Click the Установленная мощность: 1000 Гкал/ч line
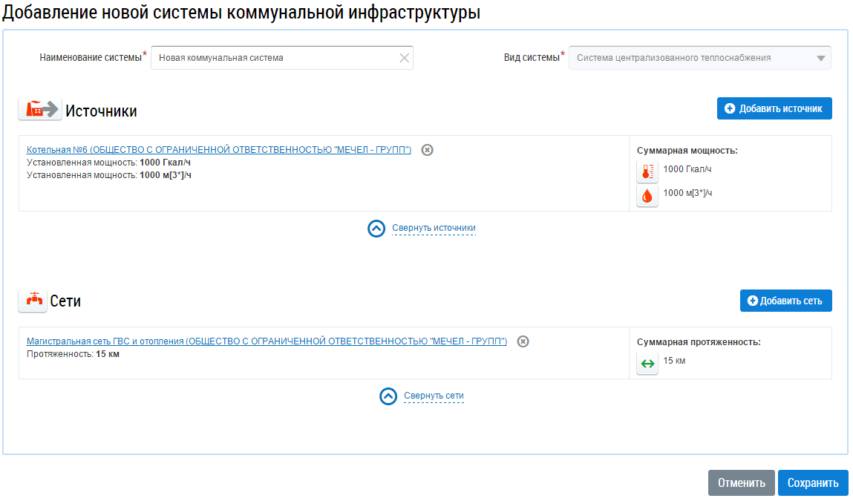The image size is (853, 504). 108,163
